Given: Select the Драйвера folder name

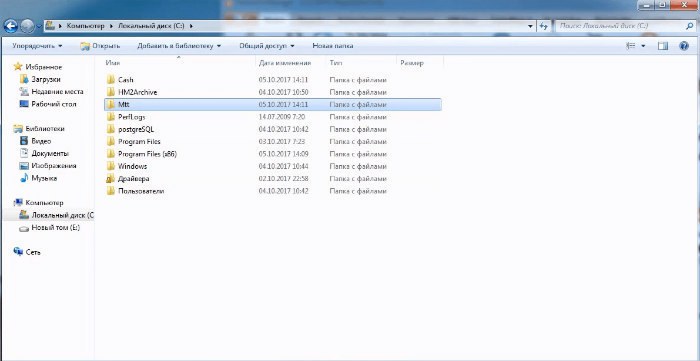Looking at the screenshot, I should [133, 179].
